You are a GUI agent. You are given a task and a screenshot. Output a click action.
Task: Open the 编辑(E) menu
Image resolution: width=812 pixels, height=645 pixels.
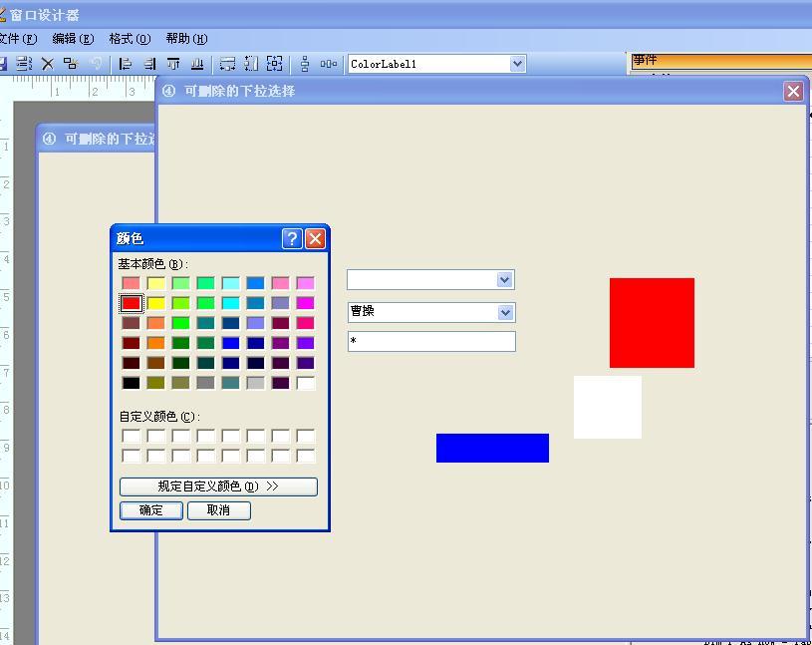[72, 39]
